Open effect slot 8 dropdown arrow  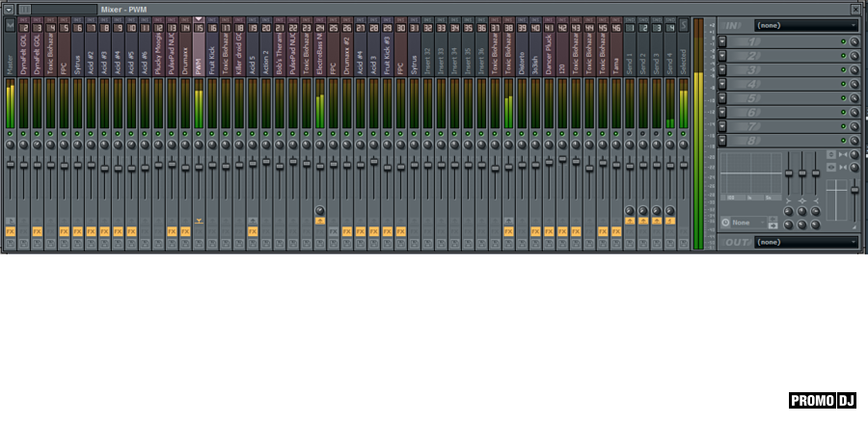pyautogui.click(x=722, y=141)
